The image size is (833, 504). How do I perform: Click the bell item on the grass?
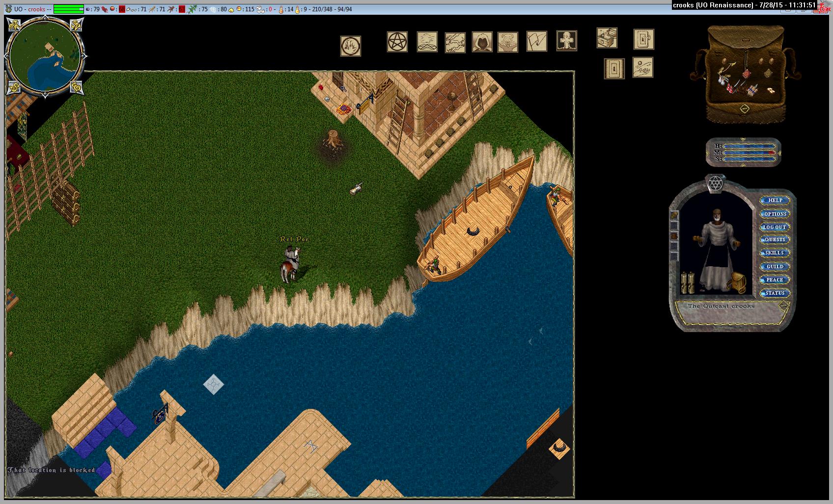pos(356,189)
